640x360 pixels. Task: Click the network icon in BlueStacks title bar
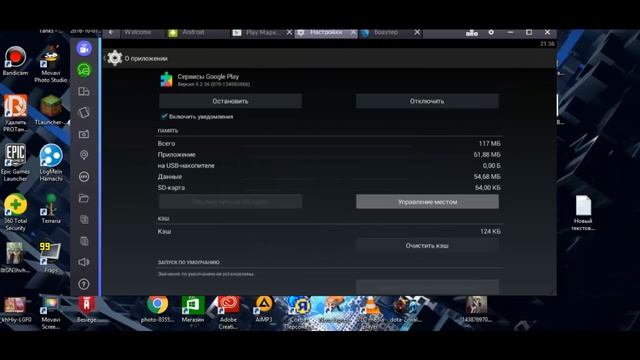coord(471,33)
